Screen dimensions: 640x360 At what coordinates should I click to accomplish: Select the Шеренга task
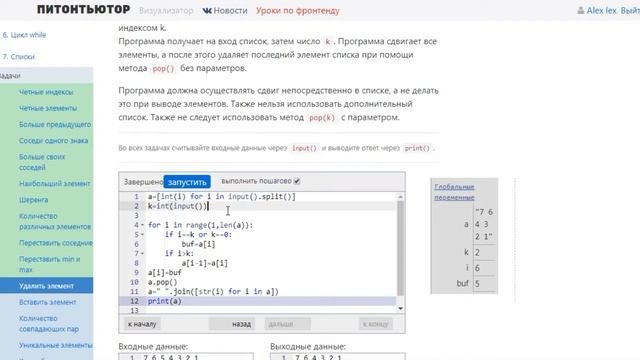[33, 200]
